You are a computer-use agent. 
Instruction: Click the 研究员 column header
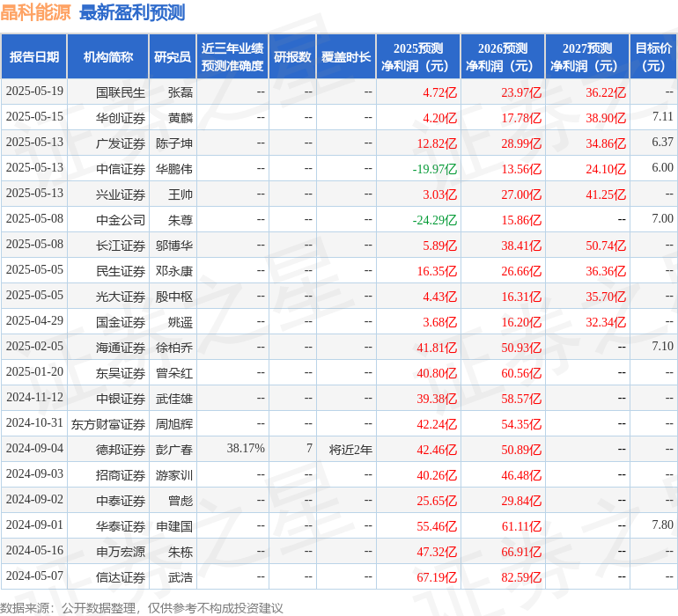point(173,56)
